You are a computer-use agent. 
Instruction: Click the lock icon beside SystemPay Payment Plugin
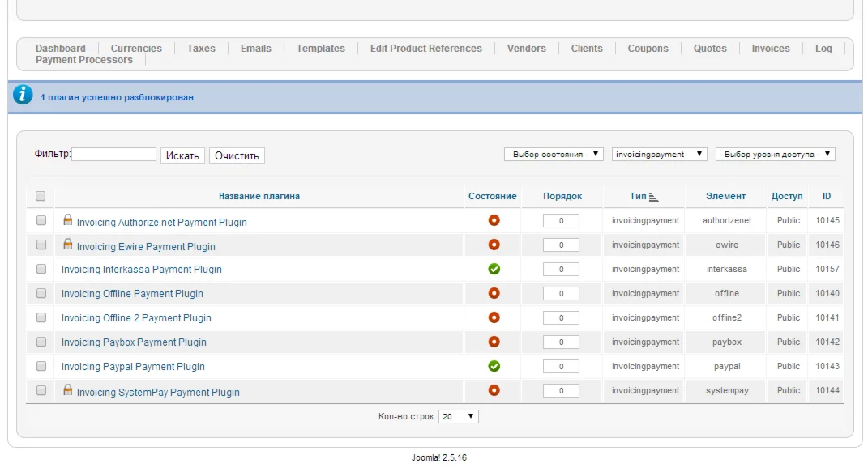tap(68, 390)
